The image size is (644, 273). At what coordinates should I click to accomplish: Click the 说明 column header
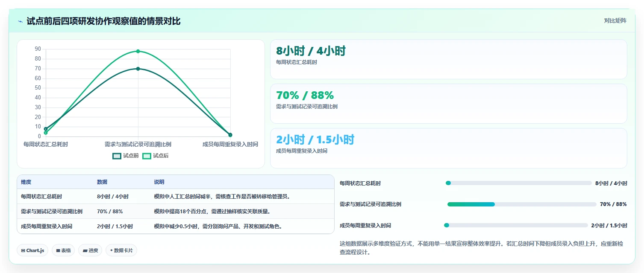pyautogui.click(x=159, y=182)
